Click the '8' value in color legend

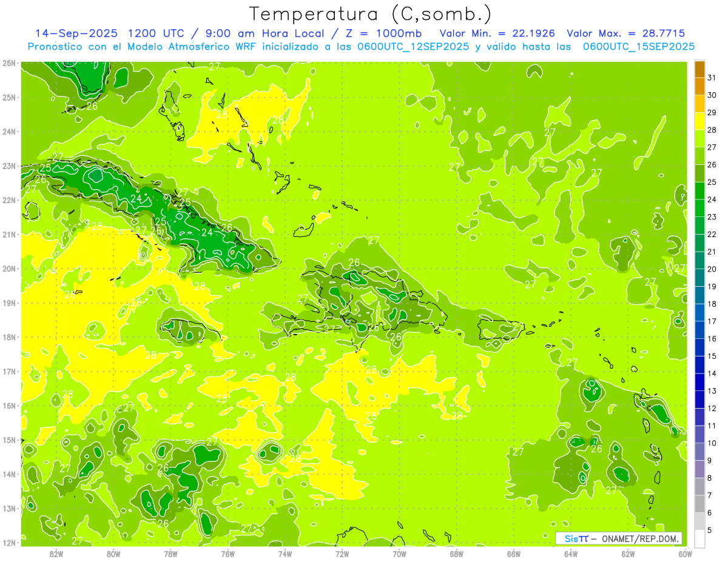(x=710, y=478)
